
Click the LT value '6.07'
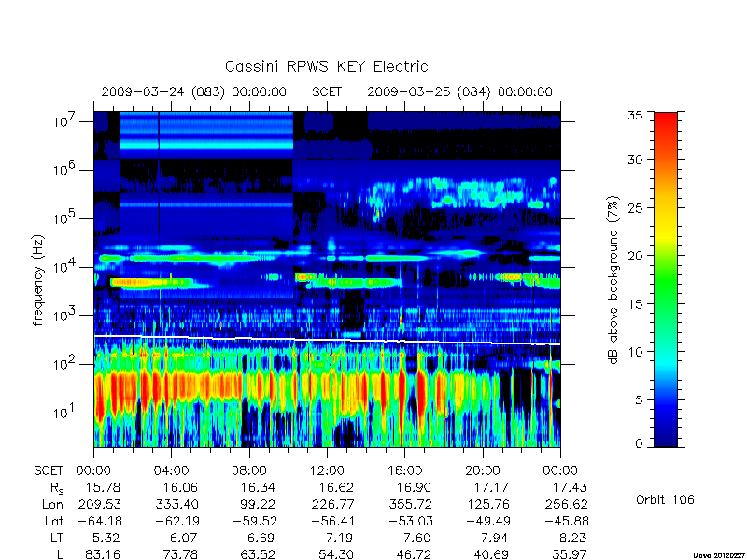[x=185, y=539]
